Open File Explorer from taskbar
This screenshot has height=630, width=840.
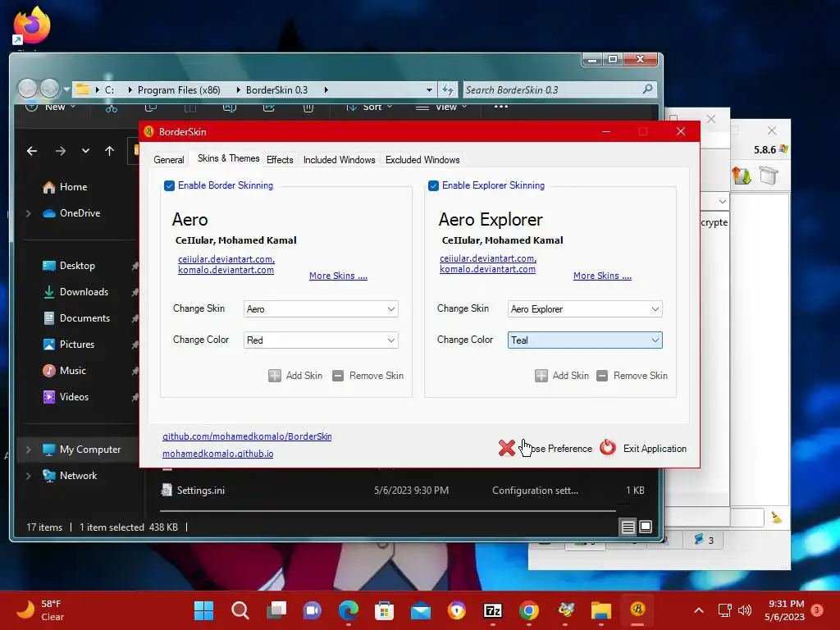[x=600, y=610]
